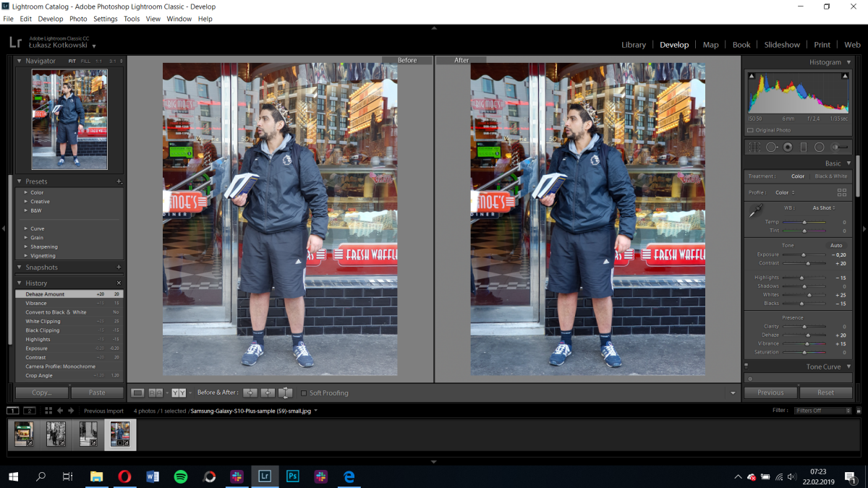Open the Photo menu
Viewport: 868px width, 488px height.
click(78, 19)
